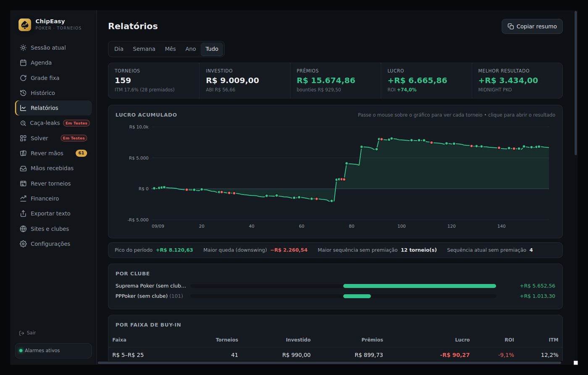The height and width of the screenshot is (375, 588).
Task: Click the Suprema Poker profit bar
Action: click(x=420, y=286)
